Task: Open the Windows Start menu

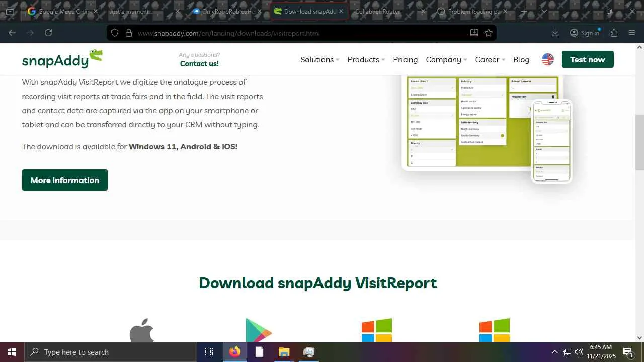Action: [12, 352]
